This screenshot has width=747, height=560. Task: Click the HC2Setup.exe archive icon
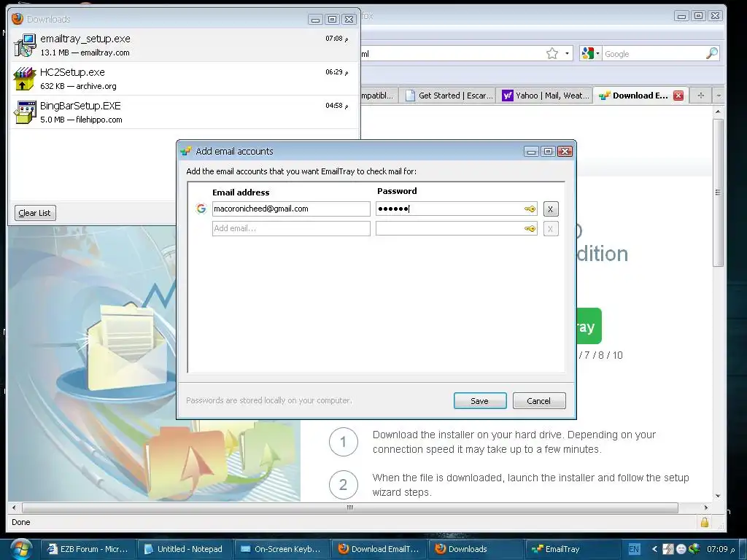pyautogui.click(x=25, y=79)
